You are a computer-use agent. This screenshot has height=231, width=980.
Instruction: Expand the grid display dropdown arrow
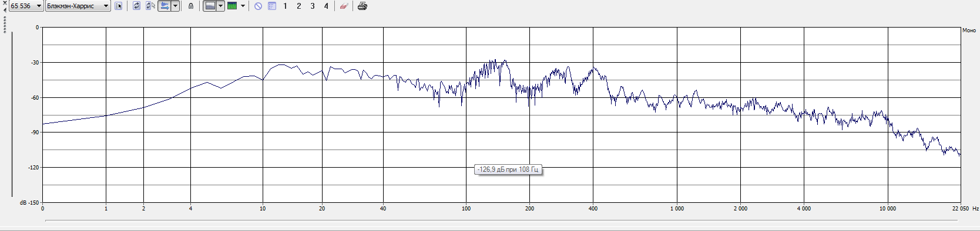[220, 6]
